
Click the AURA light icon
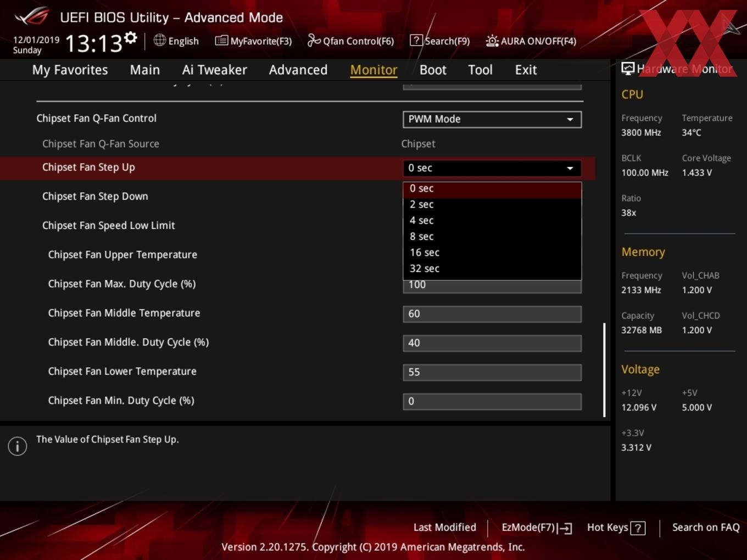(x=492, y=41)
